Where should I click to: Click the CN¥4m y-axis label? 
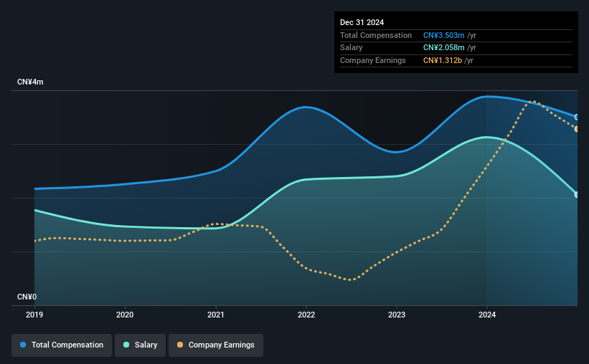[x=30, y=82]
